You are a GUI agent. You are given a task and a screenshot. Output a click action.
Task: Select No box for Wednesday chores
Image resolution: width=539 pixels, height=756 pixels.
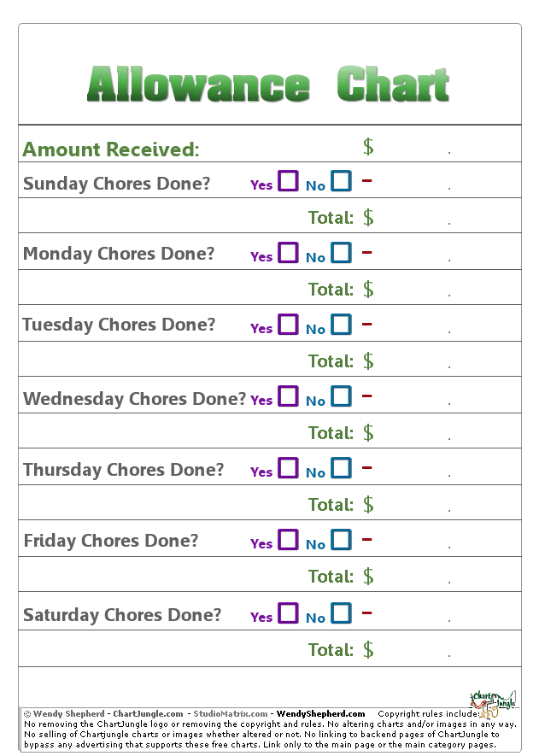[342, 396]
